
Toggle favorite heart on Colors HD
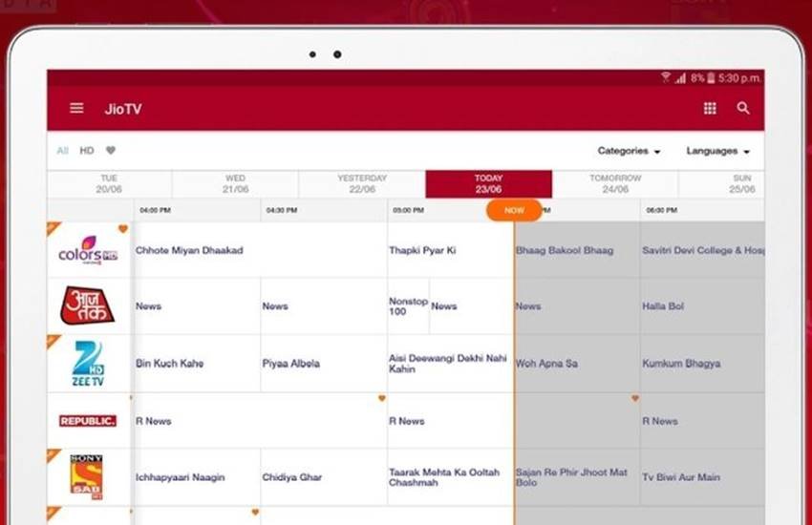click(122, 229)
